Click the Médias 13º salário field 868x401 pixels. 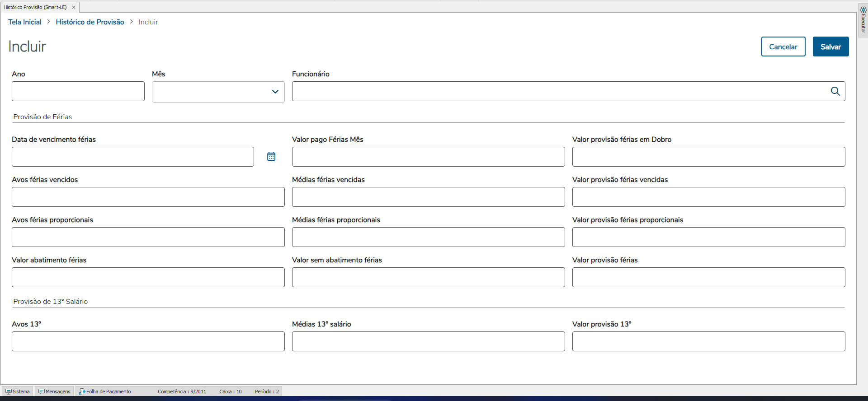428,341
